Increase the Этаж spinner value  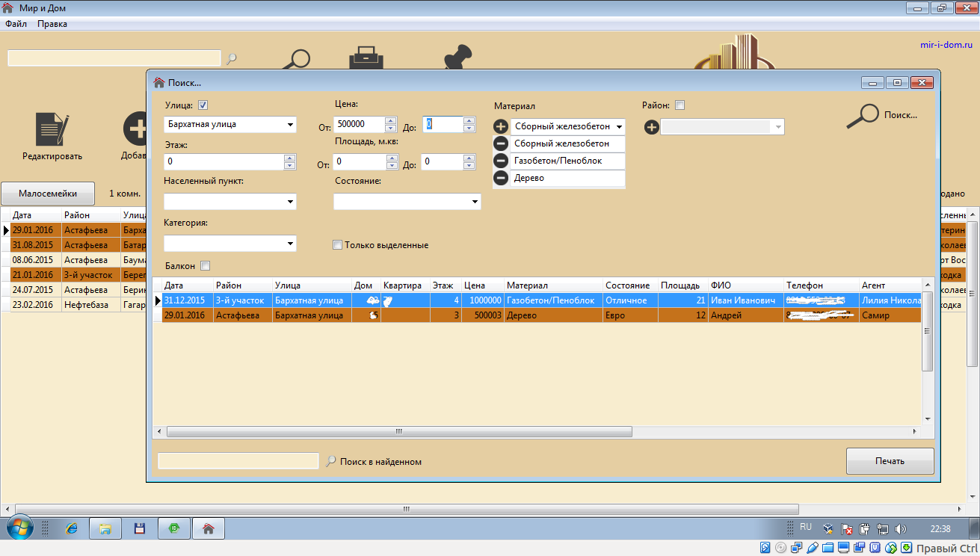pos(290,158)
